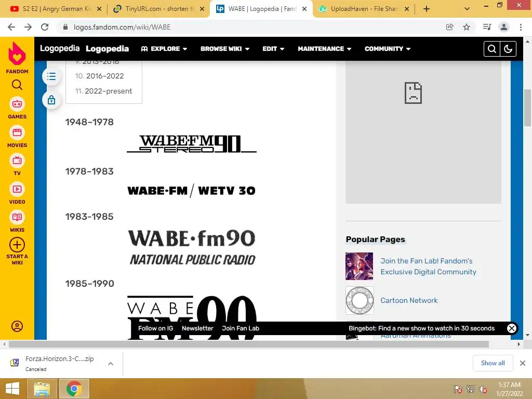The height and width of the screenshot is (399, 532).
Task: Open a new browser tab
Action: tap(427, 9)
